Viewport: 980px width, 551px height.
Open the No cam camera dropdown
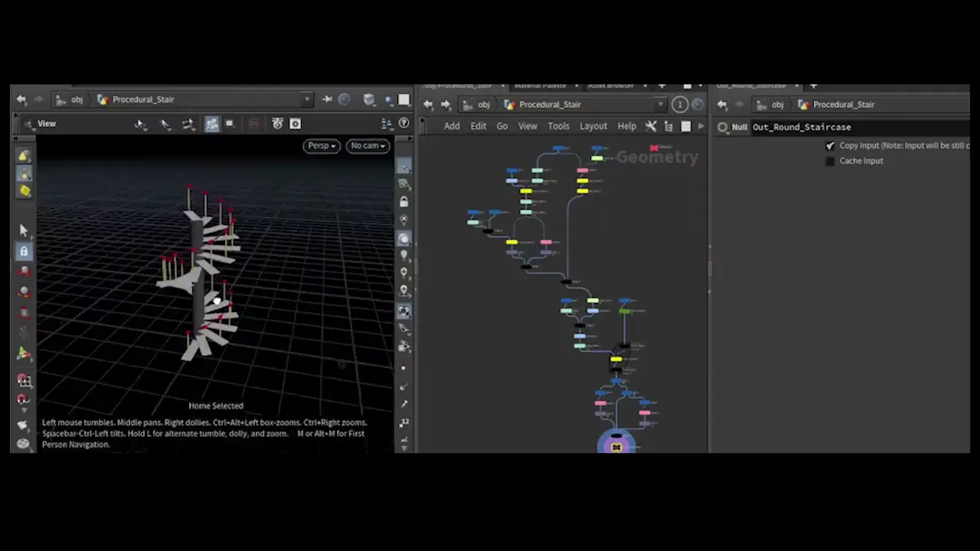(367, 145)
